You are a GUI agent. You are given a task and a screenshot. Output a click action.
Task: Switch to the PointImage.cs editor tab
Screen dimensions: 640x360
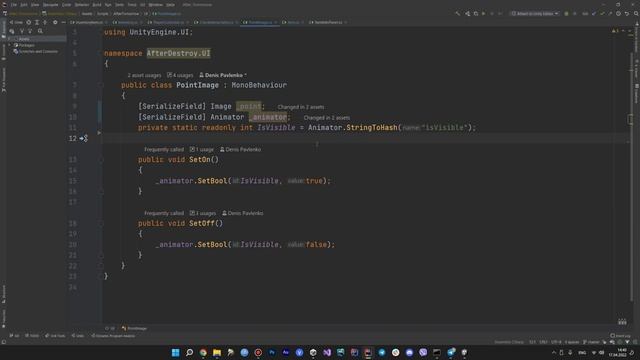pyautogui.click(x=260, y=22)
